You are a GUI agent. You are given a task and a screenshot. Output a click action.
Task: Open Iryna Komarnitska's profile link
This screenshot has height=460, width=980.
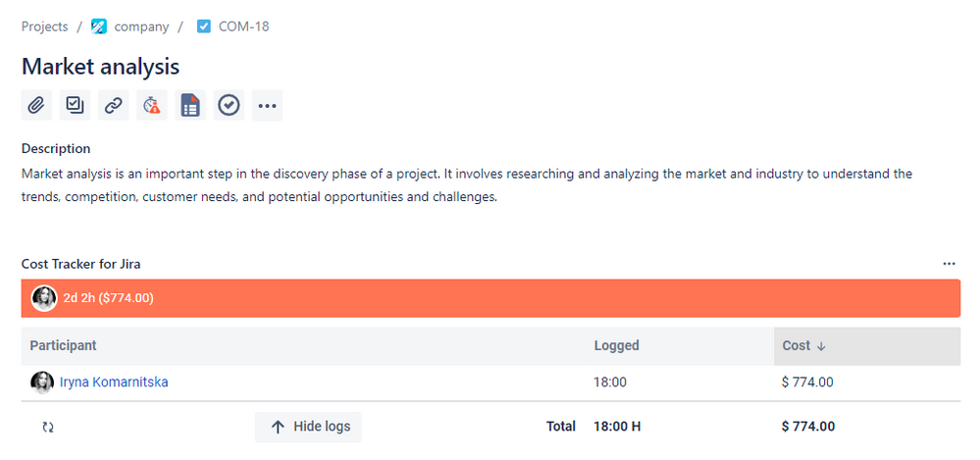coord(114,383)
